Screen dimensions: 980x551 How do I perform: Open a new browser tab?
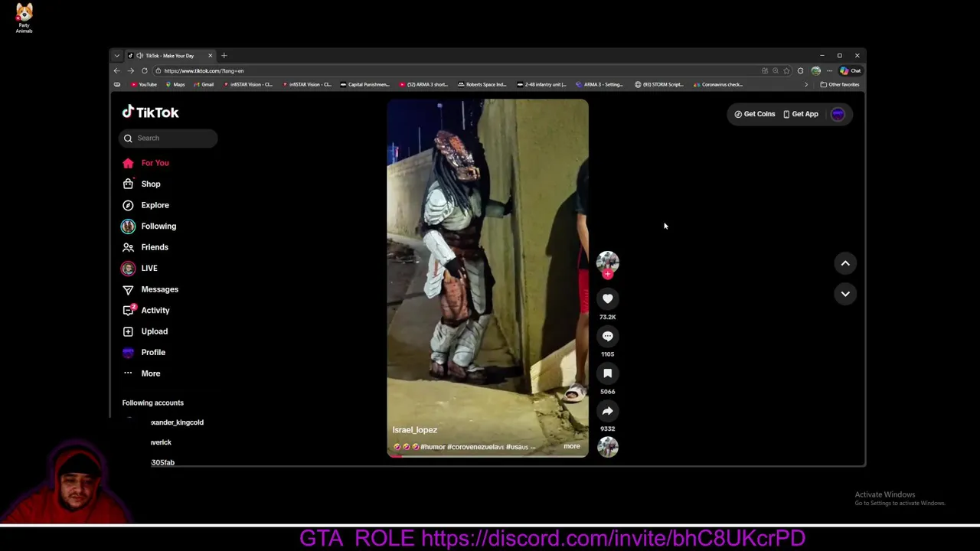(224, 55)
